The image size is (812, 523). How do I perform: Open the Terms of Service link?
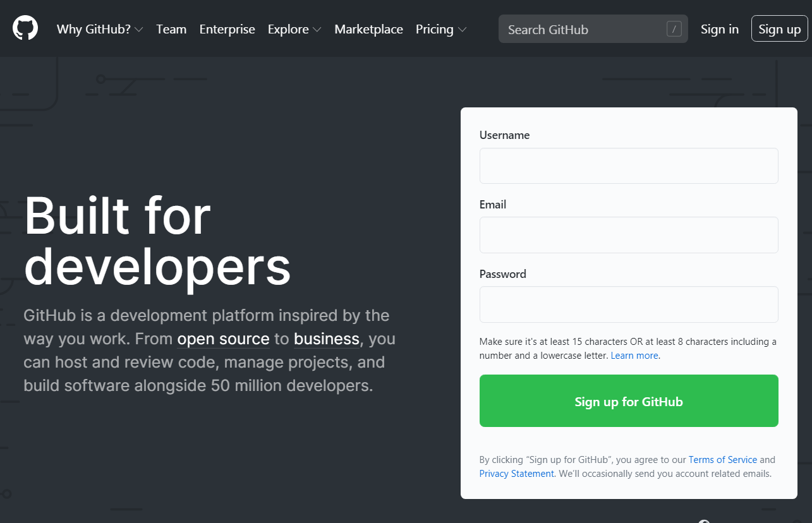click(x=722, y=460)
